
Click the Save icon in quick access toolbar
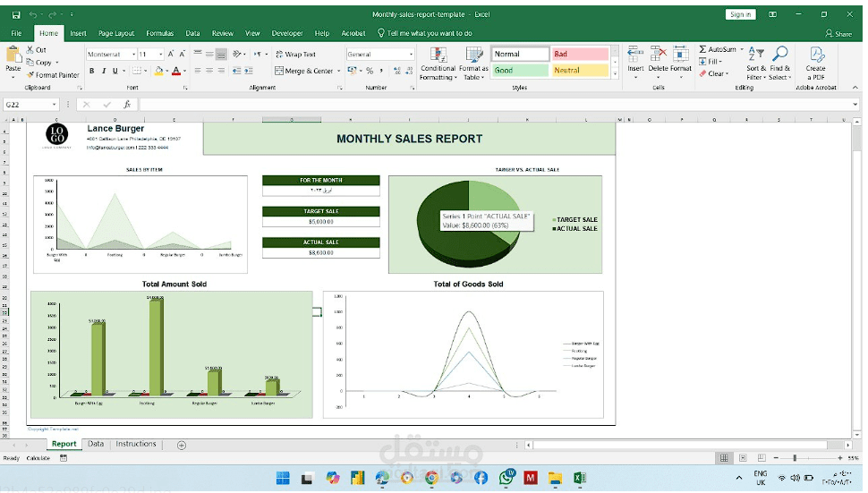[15, 15]
